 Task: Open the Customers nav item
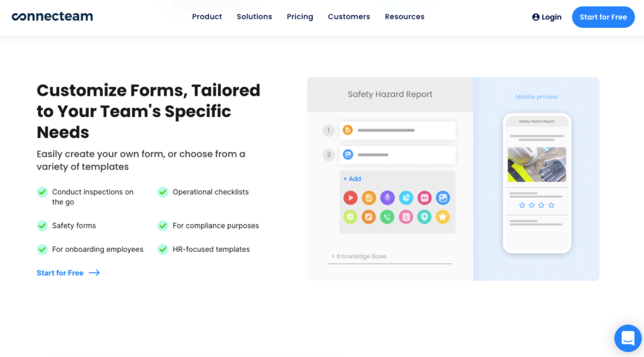pyautogui.click(x=349, y=17)
